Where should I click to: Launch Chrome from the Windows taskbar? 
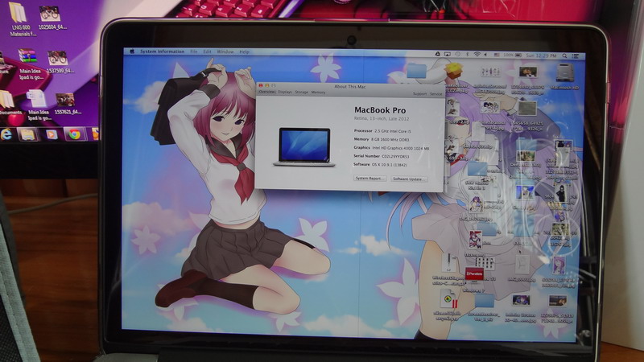(x=74, y=134)
